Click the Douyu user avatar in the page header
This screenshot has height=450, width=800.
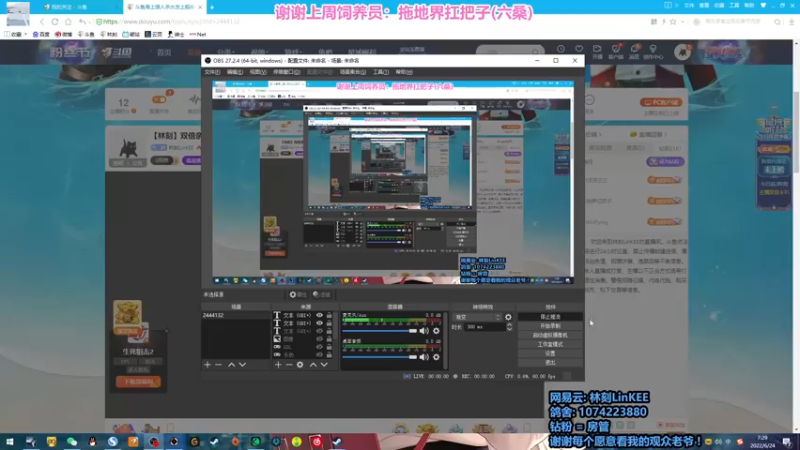point(682,52)
